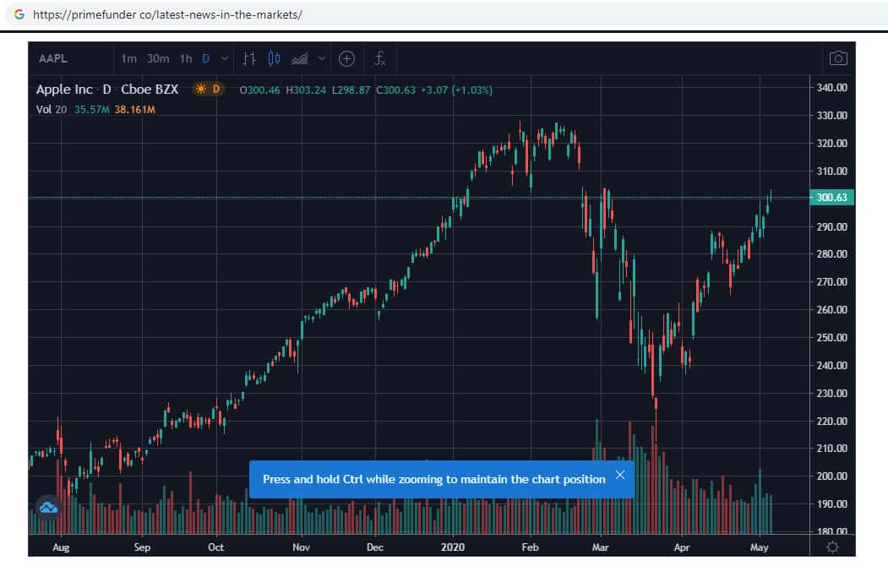Dismiss the Ctrl zooming tip notification
Image resolution: width=888 pixels, height=588 pixels.
point(620,475)
